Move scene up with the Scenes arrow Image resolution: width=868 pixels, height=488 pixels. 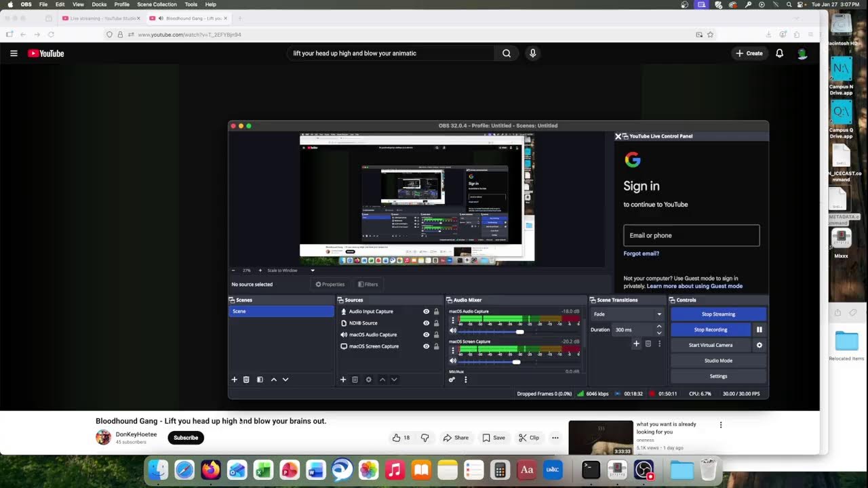click(274, 380)
